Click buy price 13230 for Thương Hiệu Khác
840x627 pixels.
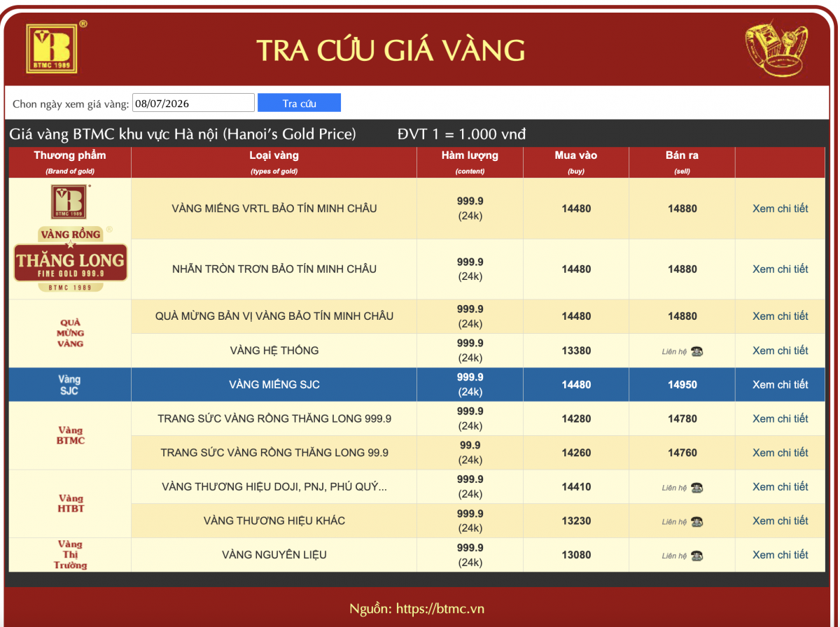pos(576,521)
